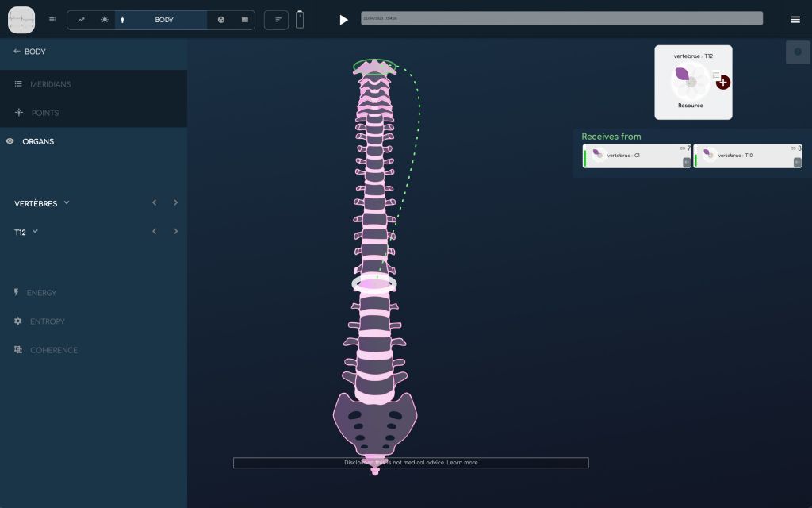Click the dark red plus button
The image size is (812, 508).
point(723,83)
